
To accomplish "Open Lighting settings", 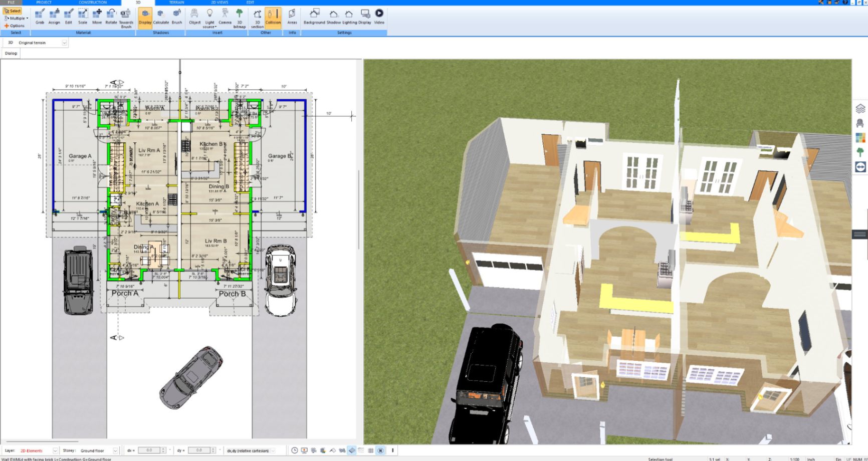I will click(349, 17).
